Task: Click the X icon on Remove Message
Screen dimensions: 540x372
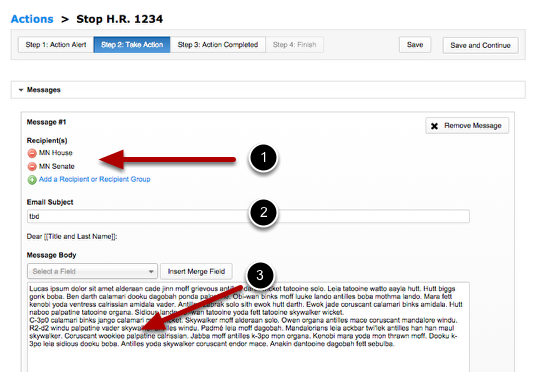Action: coord(434,126)
